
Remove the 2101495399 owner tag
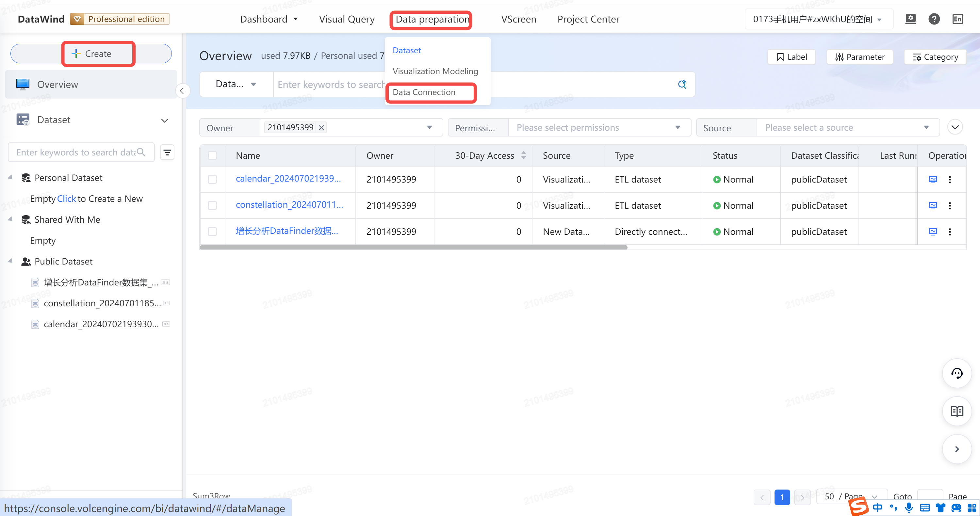(321, 127)
